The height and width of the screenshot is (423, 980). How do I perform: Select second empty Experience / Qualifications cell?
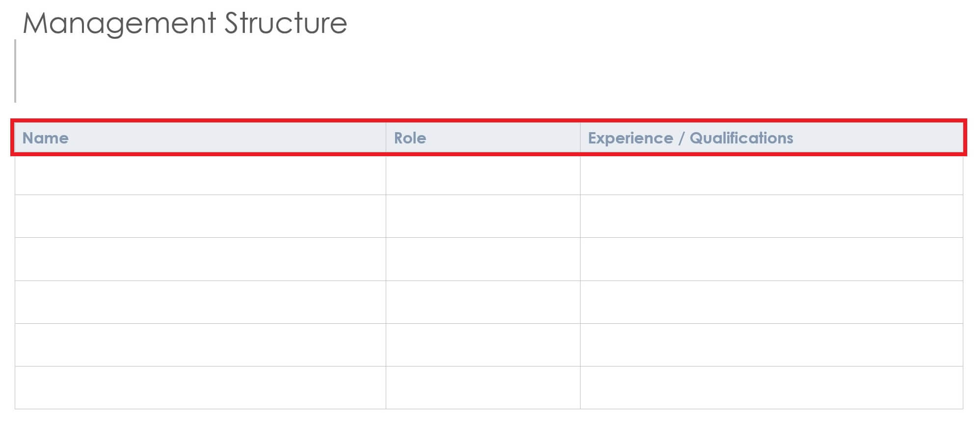click(x=771, y=216)
